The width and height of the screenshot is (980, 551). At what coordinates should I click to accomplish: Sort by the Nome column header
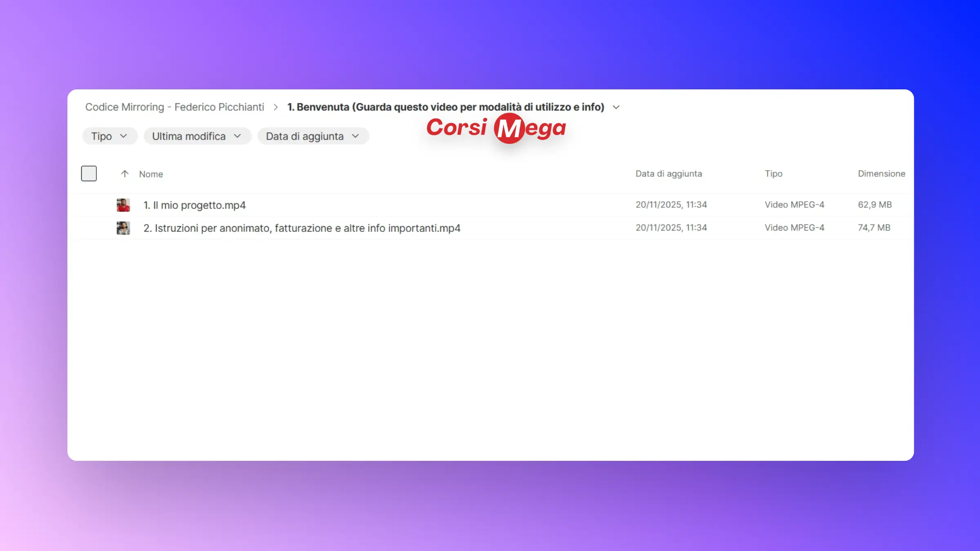(151, 174)
